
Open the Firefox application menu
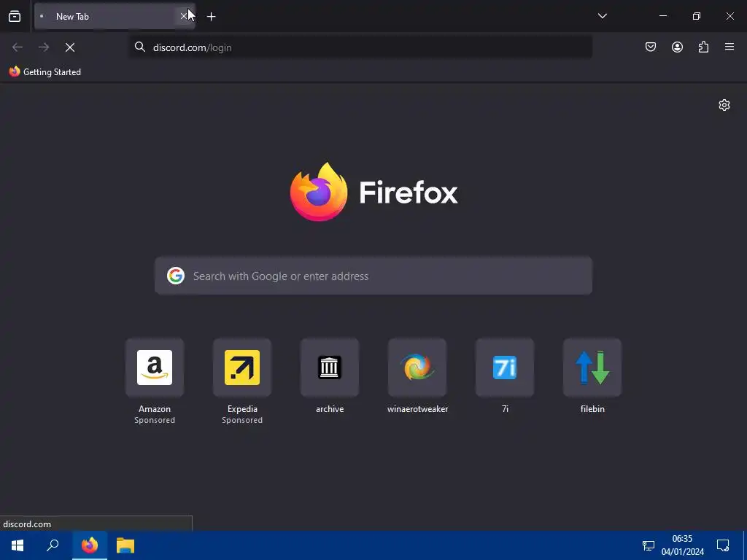729,47
